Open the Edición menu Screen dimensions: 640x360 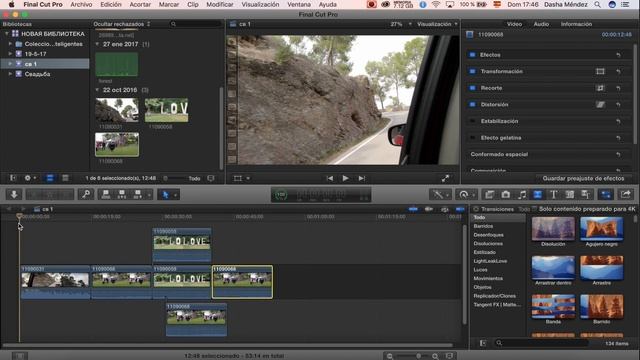click(x=111, y=4)
